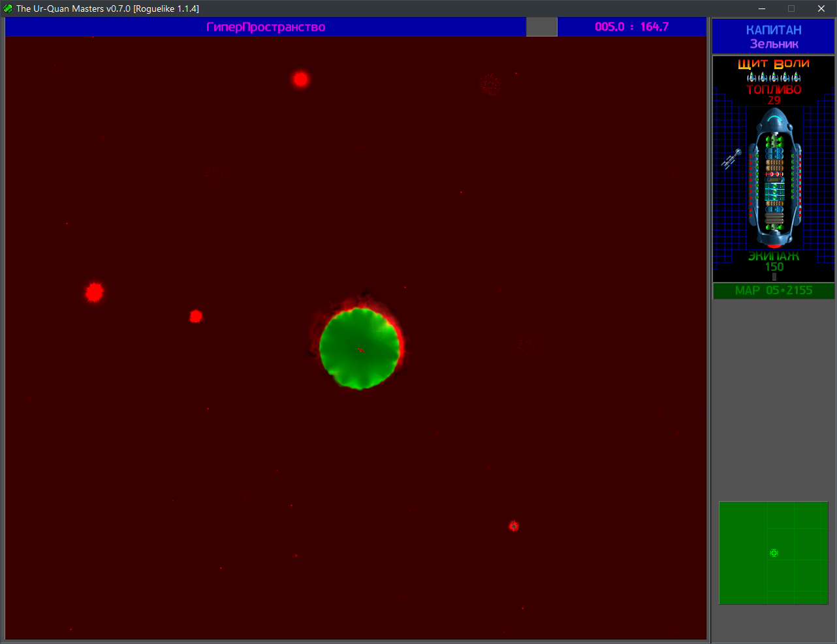Image resolution: width=837 pixels, height=644 pixels.
Task: Click the coordinates 005.0 : 164.7
Action: coord(631,27)
